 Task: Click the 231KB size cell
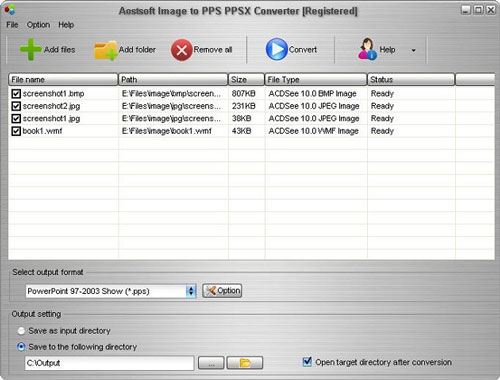(244, 106)
